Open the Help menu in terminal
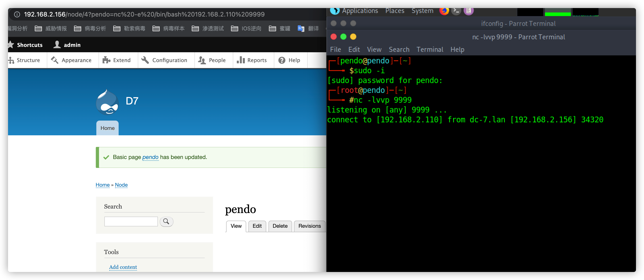 (457, 49)
